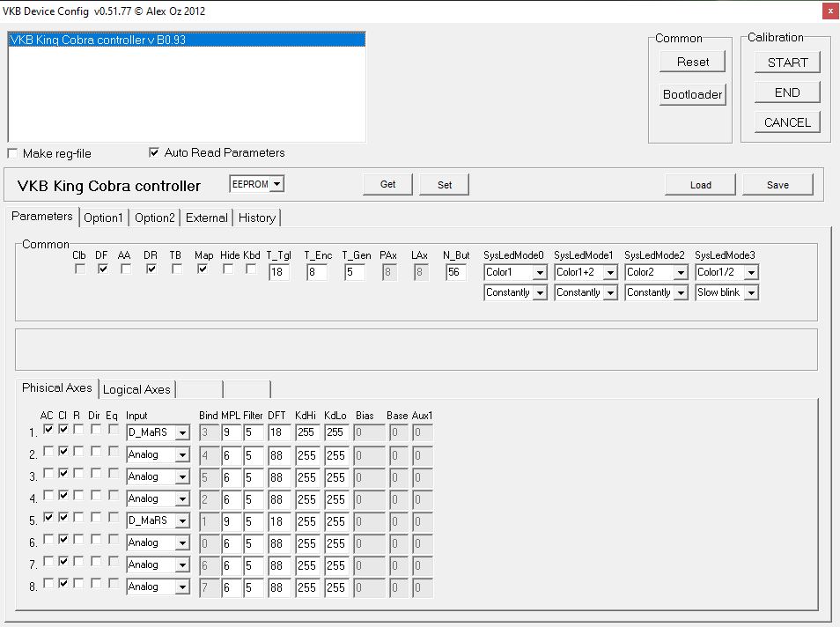The height and width of the screenshot is (627, 840).
Task: Click axis 1 MPL field
Action: click(x=232, y=432)
